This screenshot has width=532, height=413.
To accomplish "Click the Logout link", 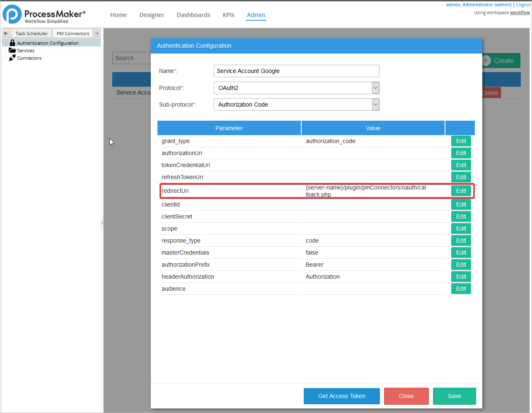I will [x=523, y=5].
